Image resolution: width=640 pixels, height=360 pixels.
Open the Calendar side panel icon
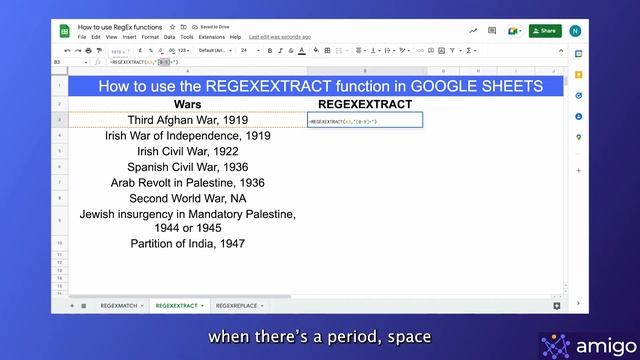(x=578, y=54)
